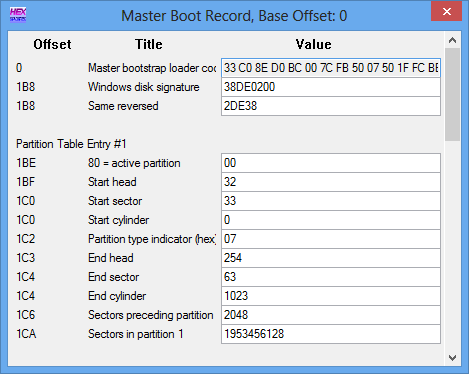Click the Start head value field

click(331, 182)
